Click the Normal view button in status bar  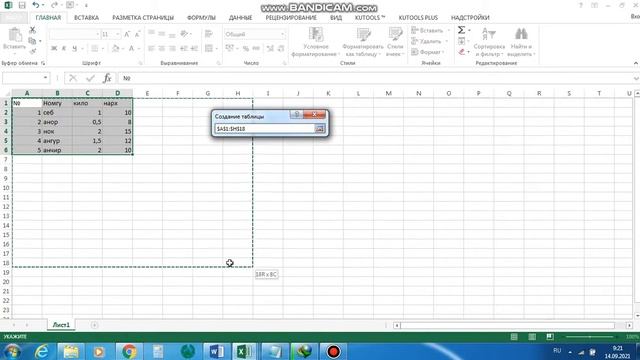pos(514,337)
